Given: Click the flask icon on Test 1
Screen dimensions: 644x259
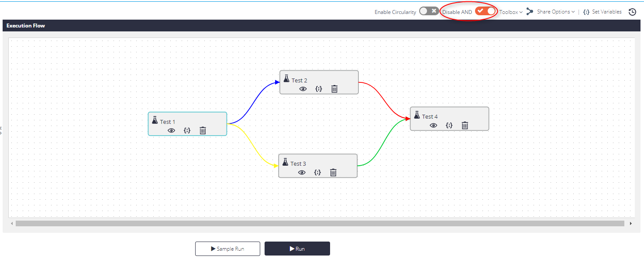Looking at the screenshot, I should (155, 121).
